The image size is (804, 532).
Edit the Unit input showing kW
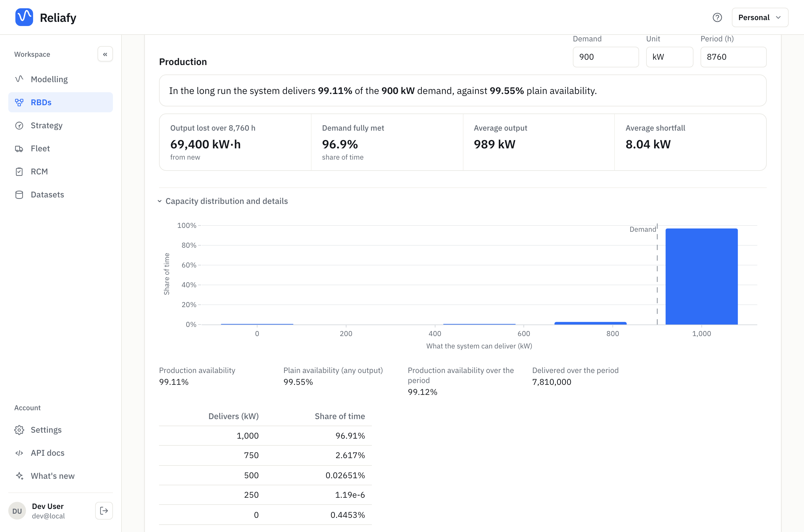coord(669,57)
